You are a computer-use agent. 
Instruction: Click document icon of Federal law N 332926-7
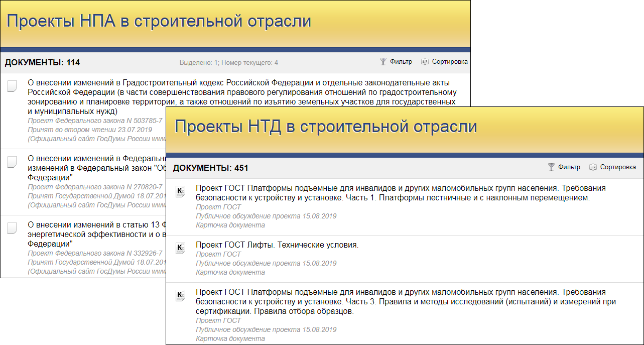point(13,228)
